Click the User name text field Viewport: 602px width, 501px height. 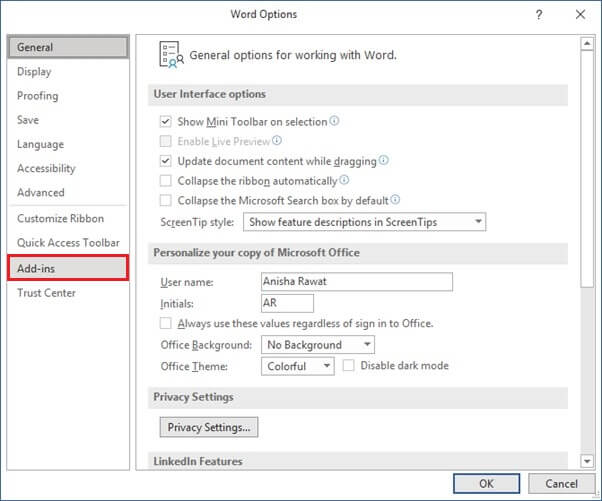click(357, 281)
